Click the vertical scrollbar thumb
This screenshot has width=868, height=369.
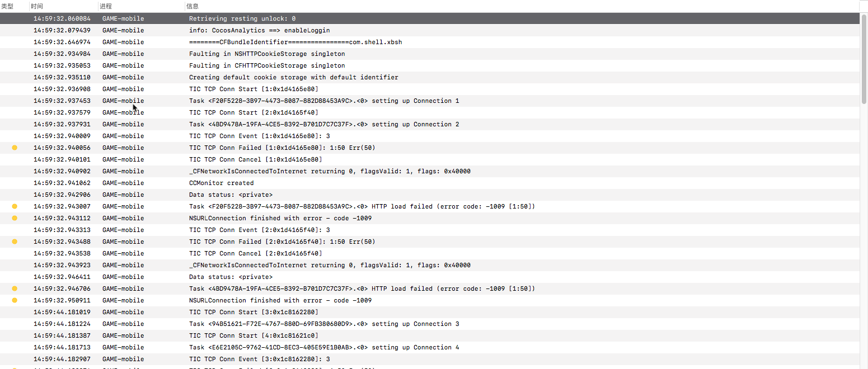[864, 59]
